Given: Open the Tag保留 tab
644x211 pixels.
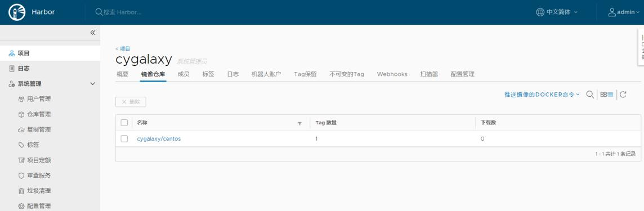Looking at the screenshot, I should coord(305,74).
